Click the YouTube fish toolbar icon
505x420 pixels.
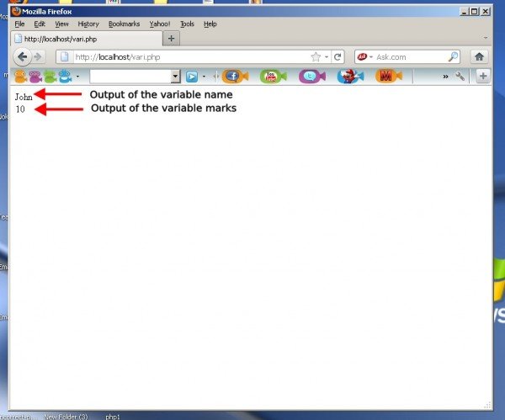pyautogui.click(x=274, y=77)
